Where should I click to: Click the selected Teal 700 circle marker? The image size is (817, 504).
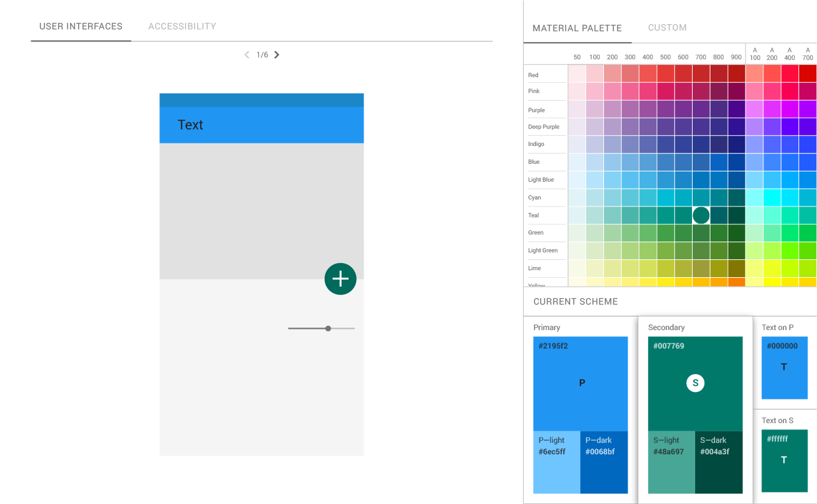(x=701, y=215)
